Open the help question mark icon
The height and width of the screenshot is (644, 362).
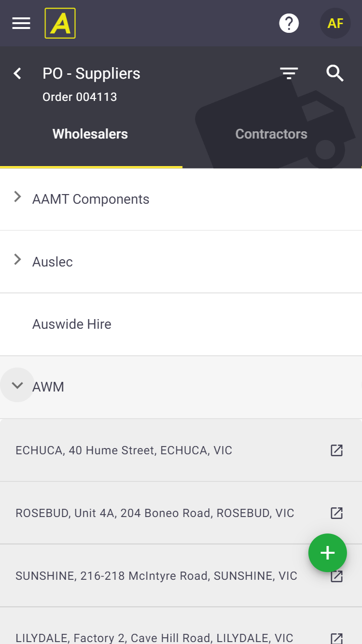289,23
